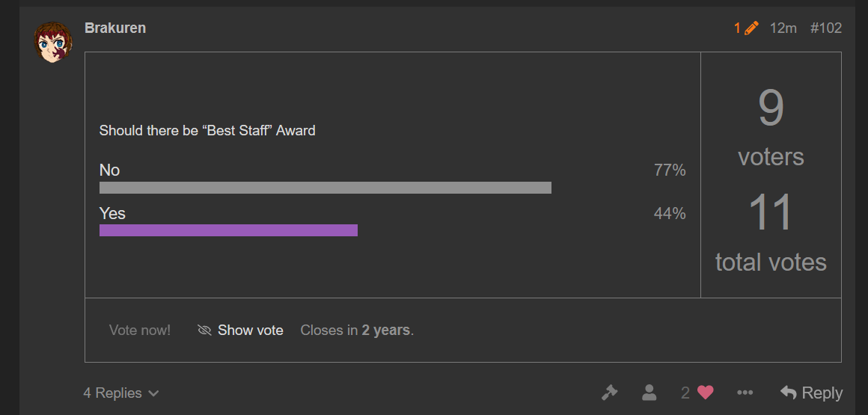868x415 pixels.
Task: Open Brakuren's username profile link
Action: [x=115, y=28]
